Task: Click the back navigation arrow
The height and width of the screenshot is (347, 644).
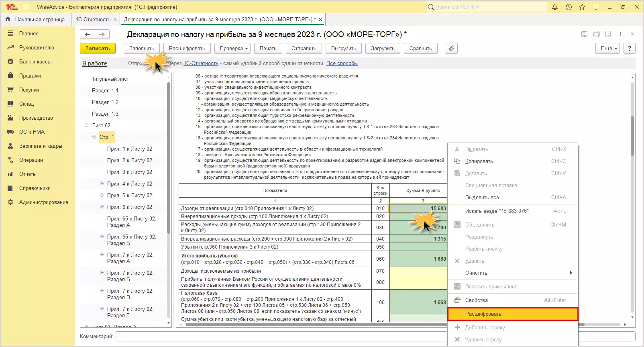Action: pyautogui.click(x=88, y=34)
